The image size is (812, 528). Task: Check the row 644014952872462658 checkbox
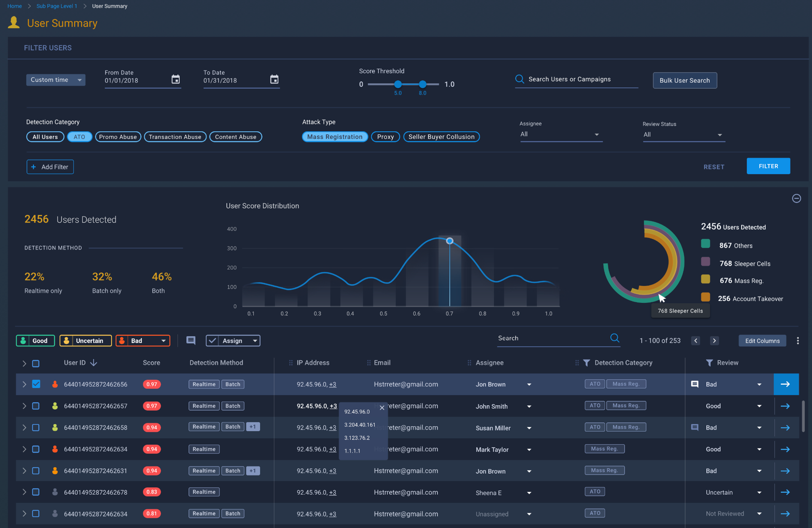(36, 427)
